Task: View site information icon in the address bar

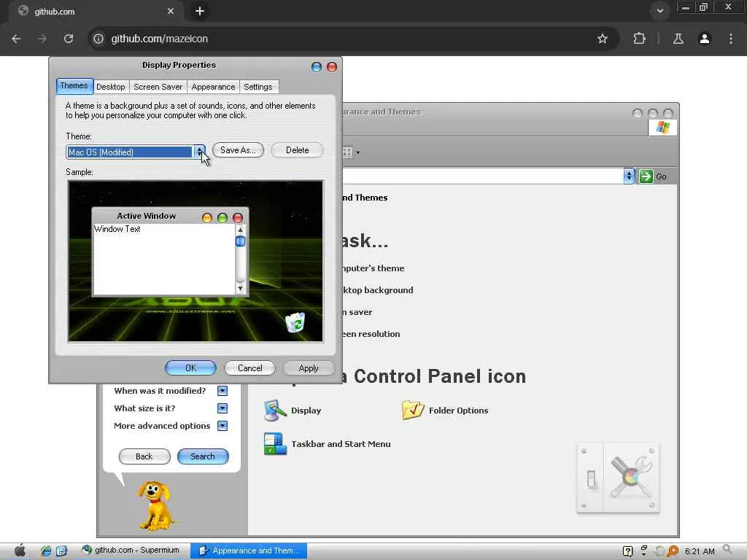Action: pos(98,39)
